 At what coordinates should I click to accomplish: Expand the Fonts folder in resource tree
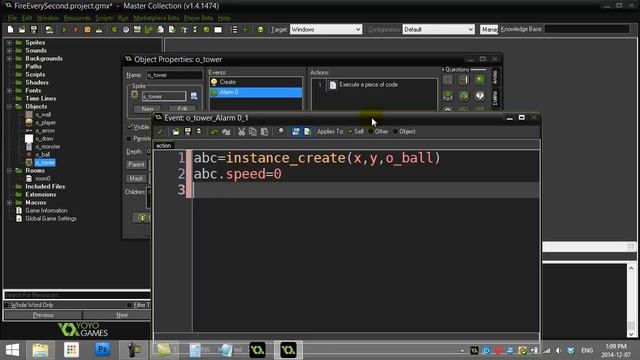click(9, 91)
